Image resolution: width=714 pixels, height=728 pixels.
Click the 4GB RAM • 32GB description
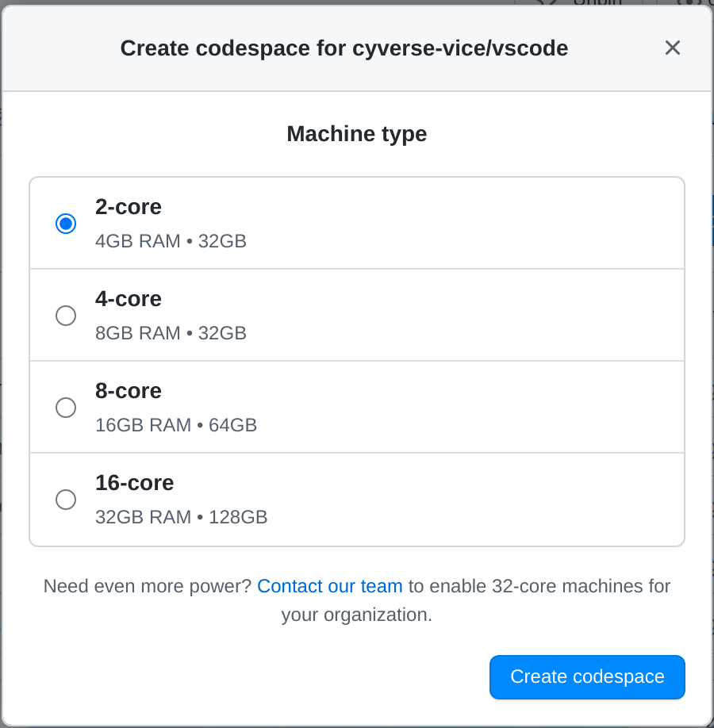tap(171, 241)
